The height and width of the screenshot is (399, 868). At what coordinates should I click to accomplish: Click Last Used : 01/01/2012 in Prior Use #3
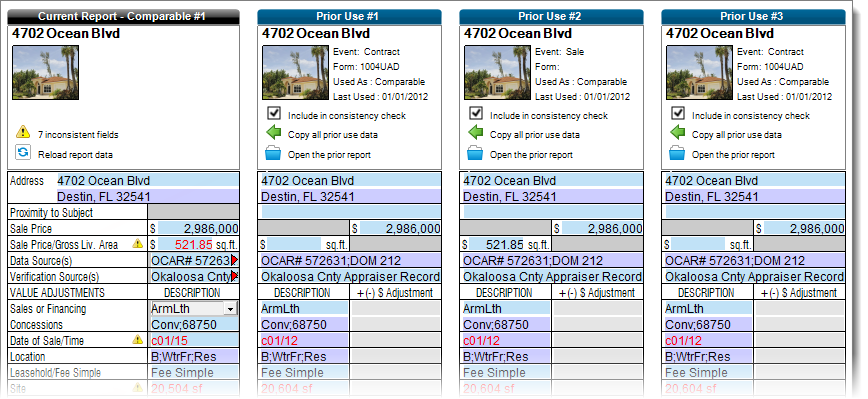click(784, 97)
